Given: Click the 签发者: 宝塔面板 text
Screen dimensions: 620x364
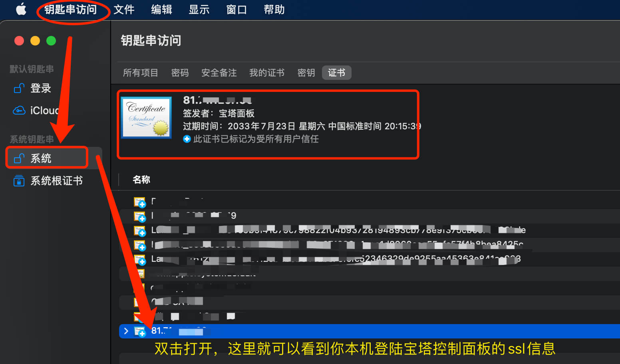Looking at the screenshot, I should click(x=219, y=113).
